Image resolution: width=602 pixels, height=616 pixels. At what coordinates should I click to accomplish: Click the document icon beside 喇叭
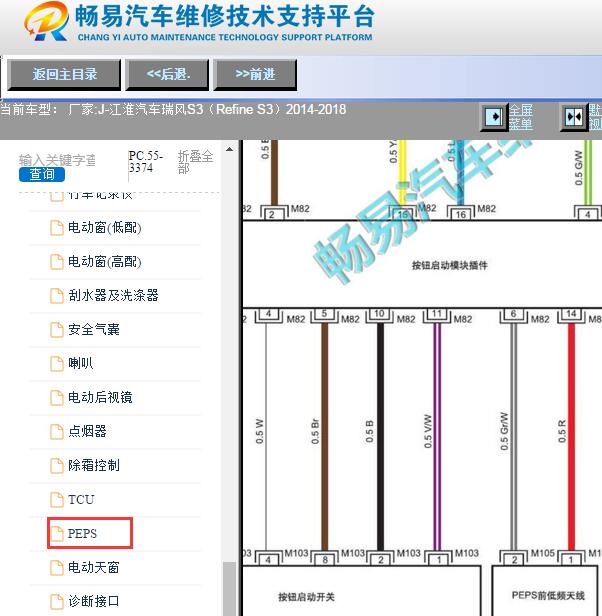click(x=57, y=364)
